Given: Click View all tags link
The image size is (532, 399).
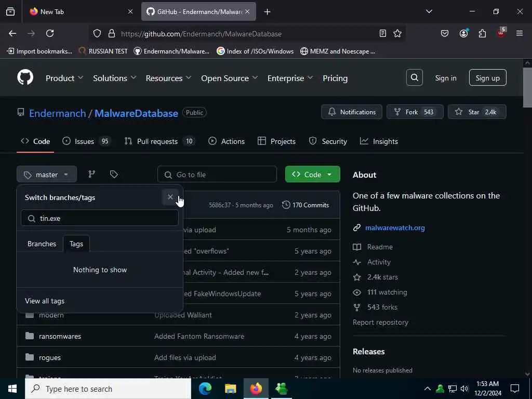Looking at the screenshot, I should pos(45,301).
